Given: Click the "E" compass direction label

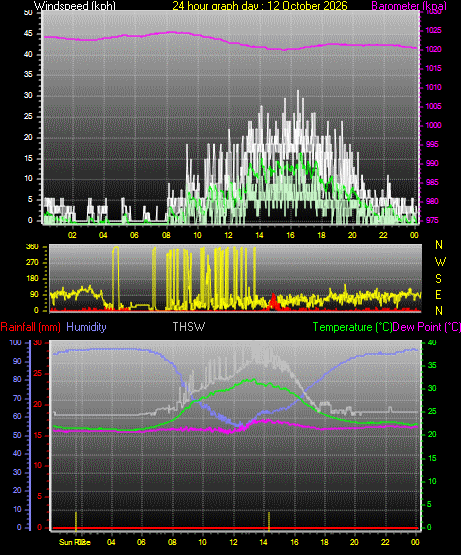Looking at the screenshot, I should 438,294.
